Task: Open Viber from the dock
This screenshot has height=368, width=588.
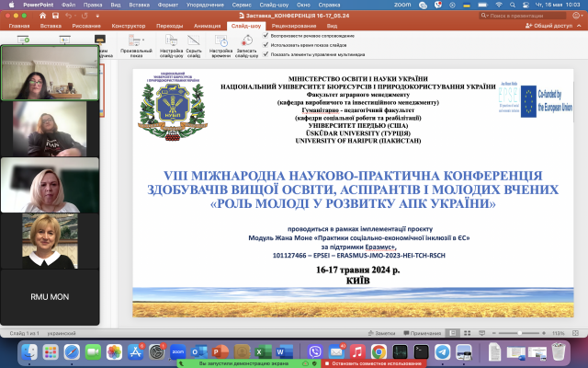Action: 315,351
